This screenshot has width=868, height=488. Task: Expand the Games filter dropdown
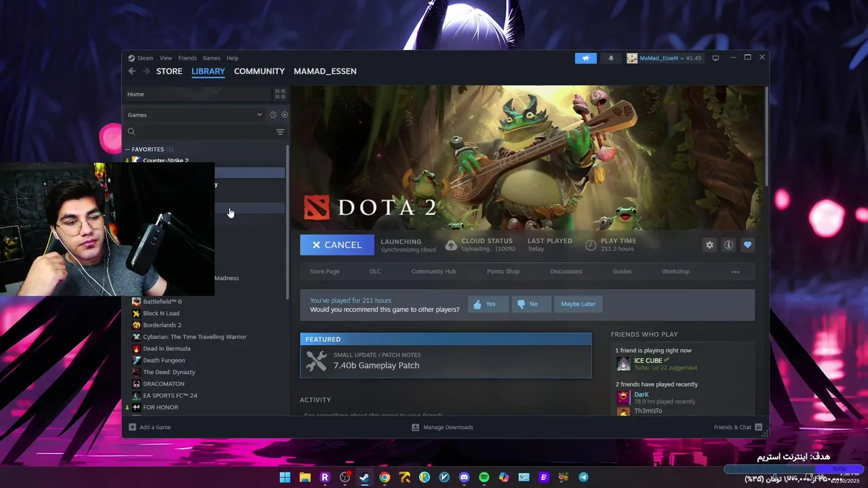pos(259,115)
